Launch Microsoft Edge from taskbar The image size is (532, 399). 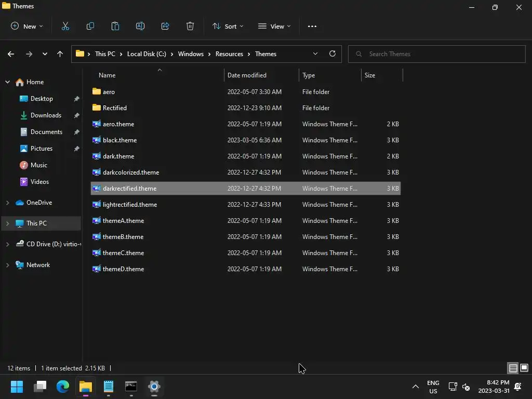tap(63, 387)
